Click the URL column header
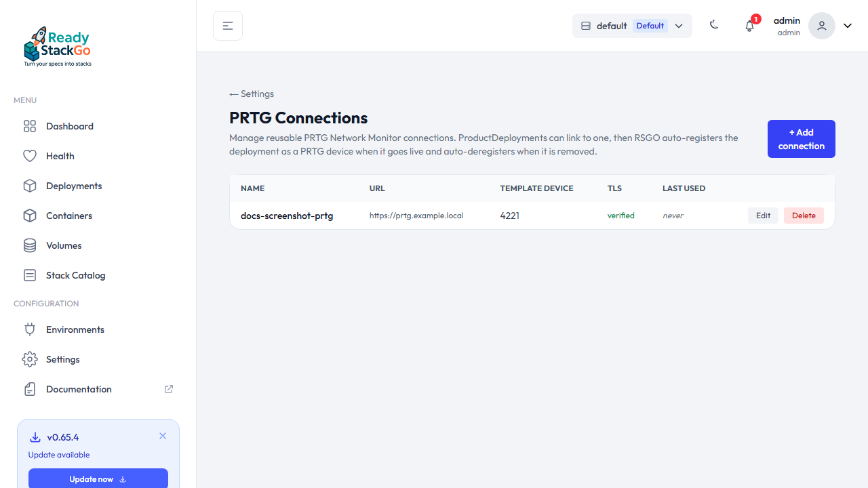 point(377,188)
